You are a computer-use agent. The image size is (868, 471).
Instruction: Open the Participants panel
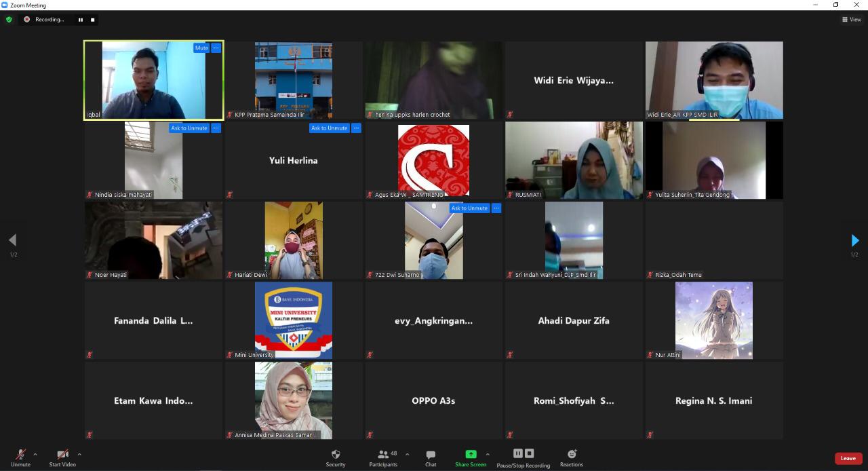point(384,457)
